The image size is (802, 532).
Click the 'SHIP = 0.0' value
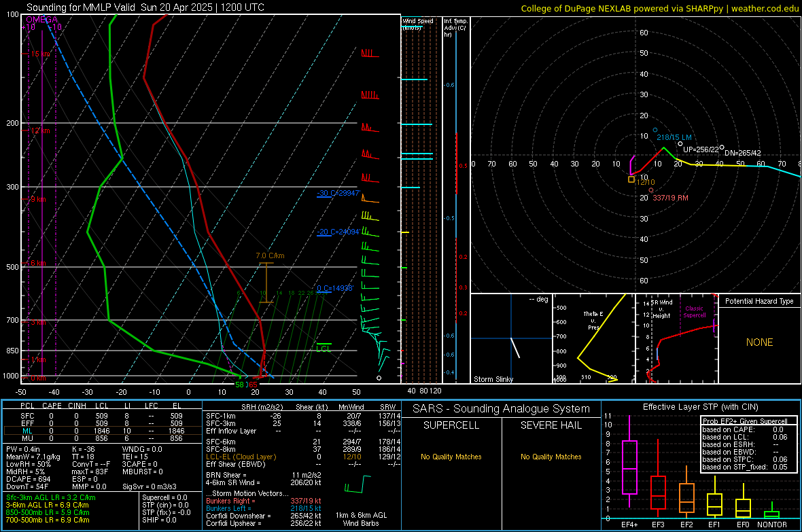159,520
